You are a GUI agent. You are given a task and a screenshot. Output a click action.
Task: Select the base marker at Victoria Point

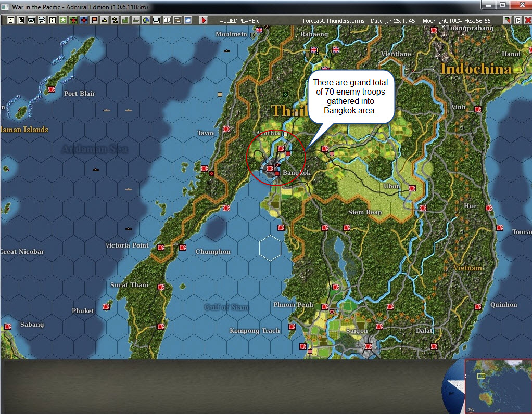[x=161, y=248]
